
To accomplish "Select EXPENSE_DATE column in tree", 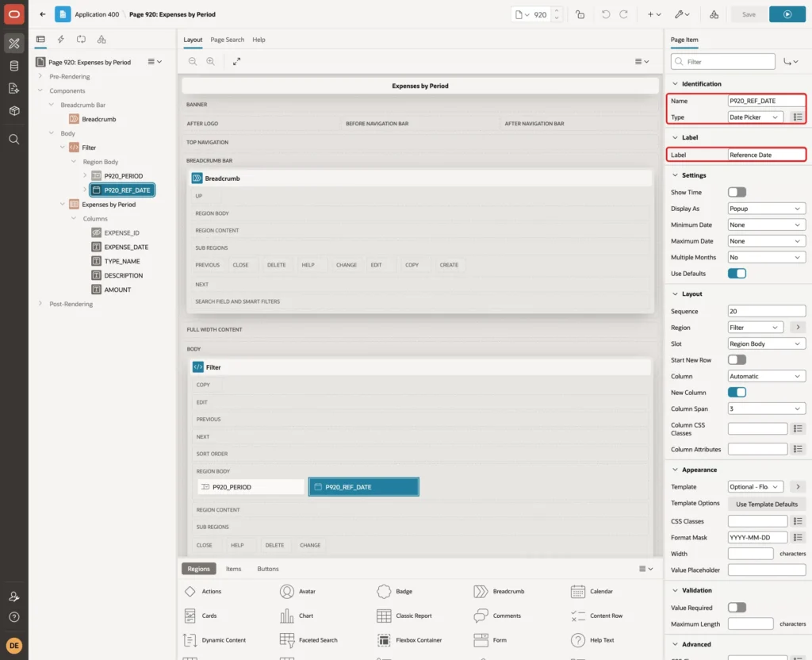I will [126, 247].
